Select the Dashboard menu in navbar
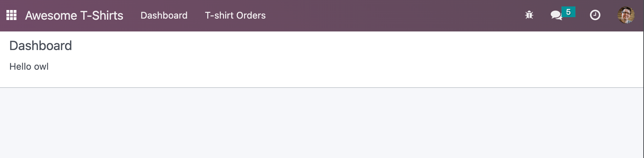Image resolution: width=644 pixels, height=158 pixels. (x=164, y=15)
